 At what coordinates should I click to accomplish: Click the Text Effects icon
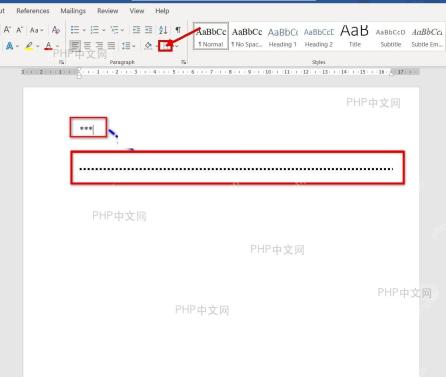pyautogui.click(x=9, y=45)
